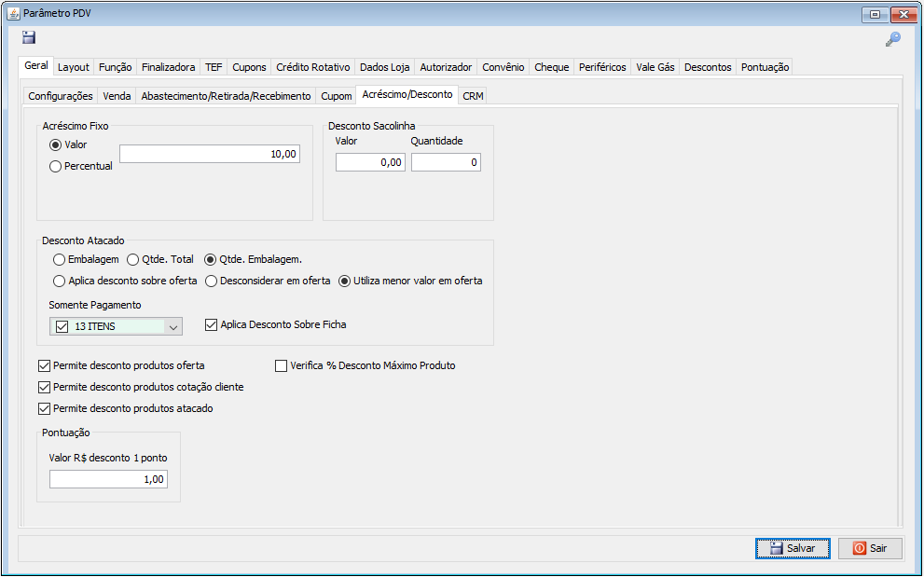Image resolution: width=924 pixels, height=577 pixels.
Task: Click the Salvar button
Action: click(x=793, y=549)
